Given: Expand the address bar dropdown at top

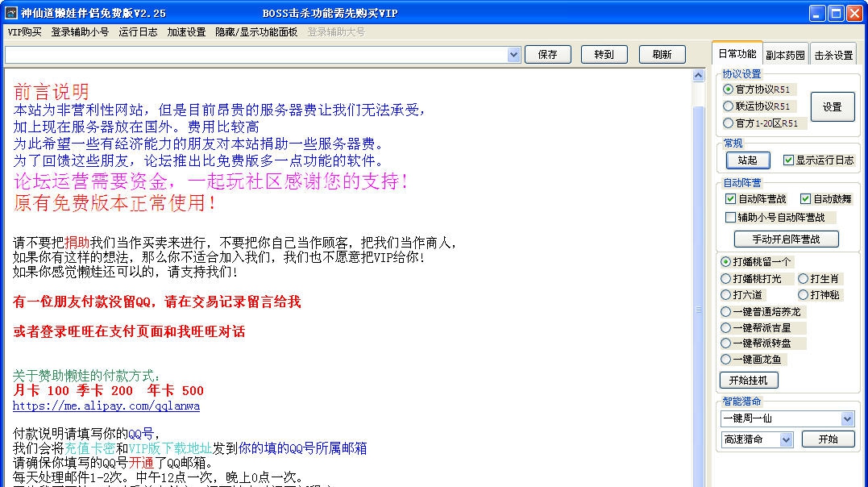Looking at the screenshot, I should (x=514, y=54).
